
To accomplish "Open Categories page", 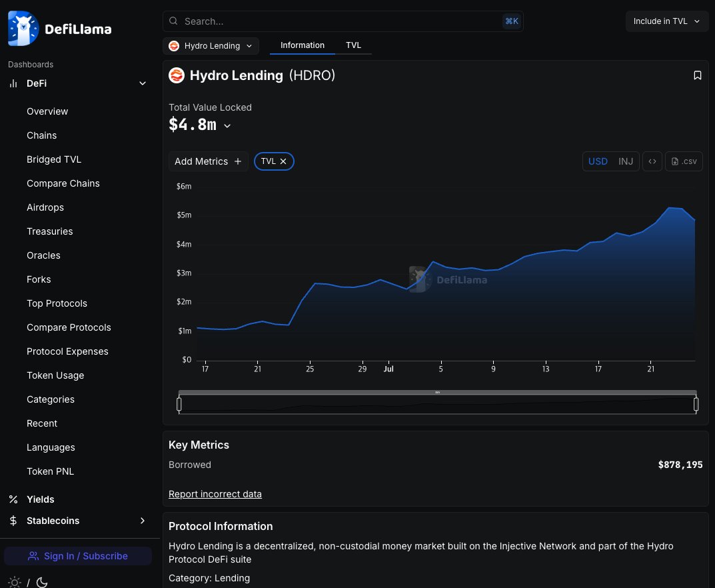I will pyautogui.click(x=51, y=399).
